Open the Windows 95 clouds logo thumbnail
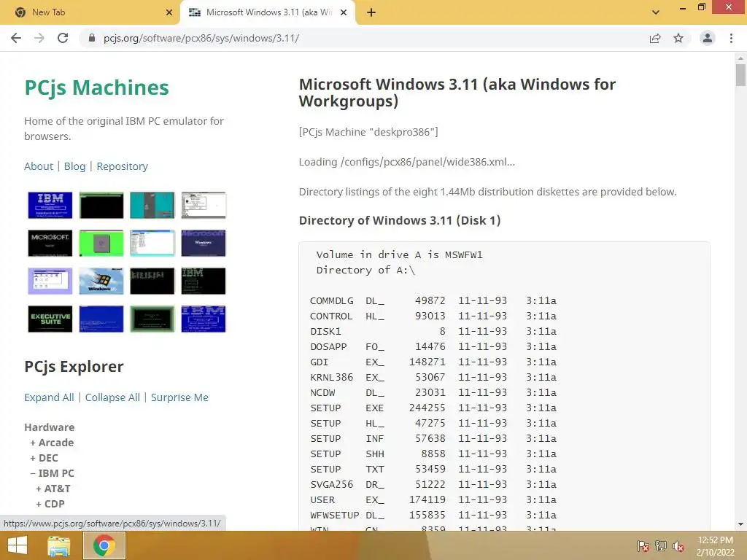The height and width of the screenshot is (560, 747). point(101,281)
